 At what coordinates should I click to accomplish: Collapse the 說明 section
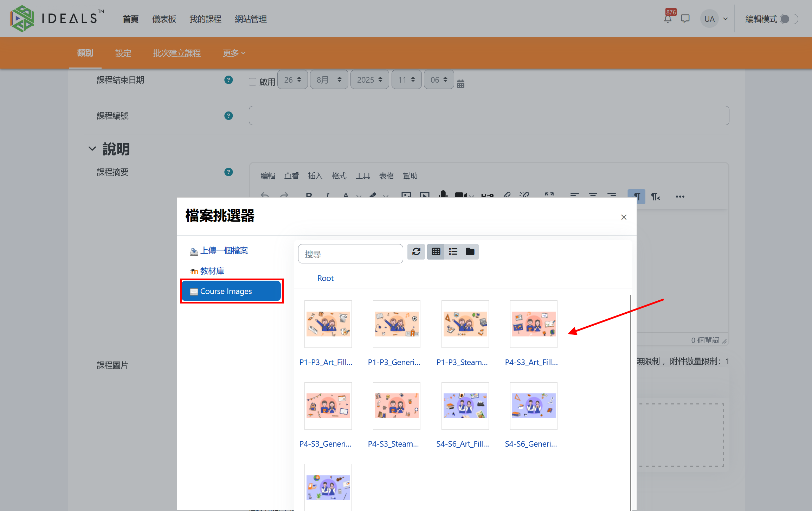(x=92, y=149)
